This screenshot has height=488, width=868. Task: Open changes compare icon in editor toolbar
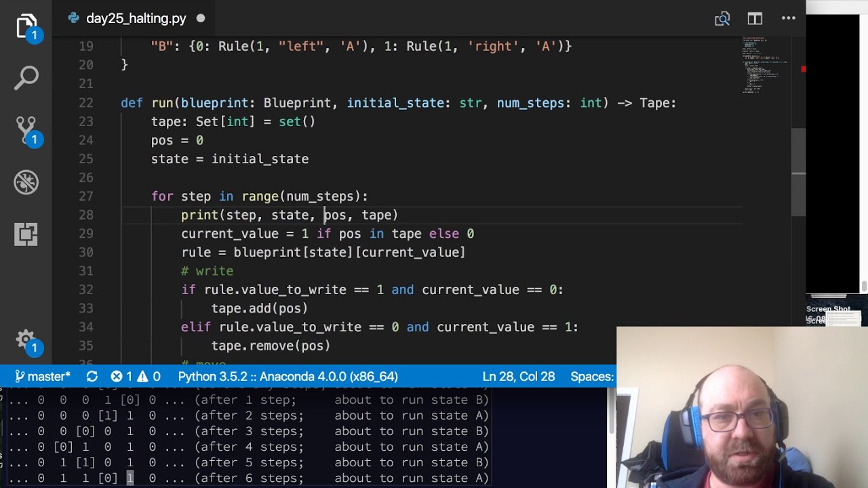722,18
